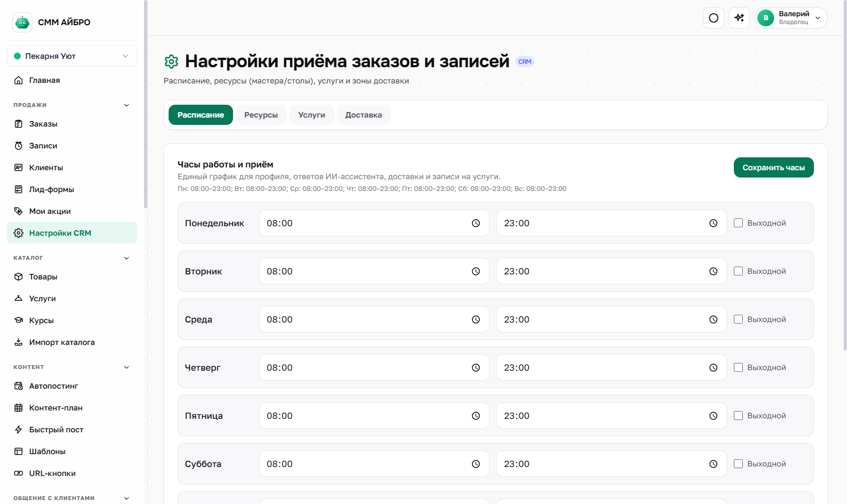The image size is (847, 504).
Task: Switch to the Доставка tab
Action: 364,115
